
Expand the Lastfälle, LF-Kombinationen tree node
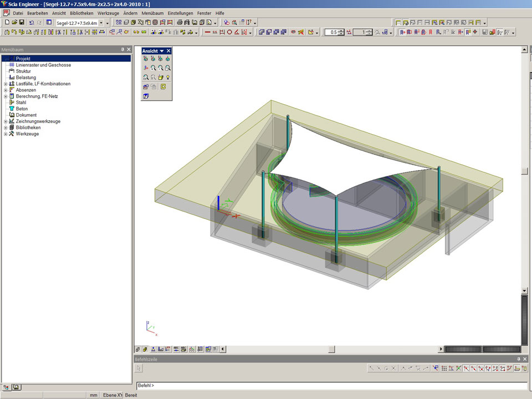pos(5,84)
